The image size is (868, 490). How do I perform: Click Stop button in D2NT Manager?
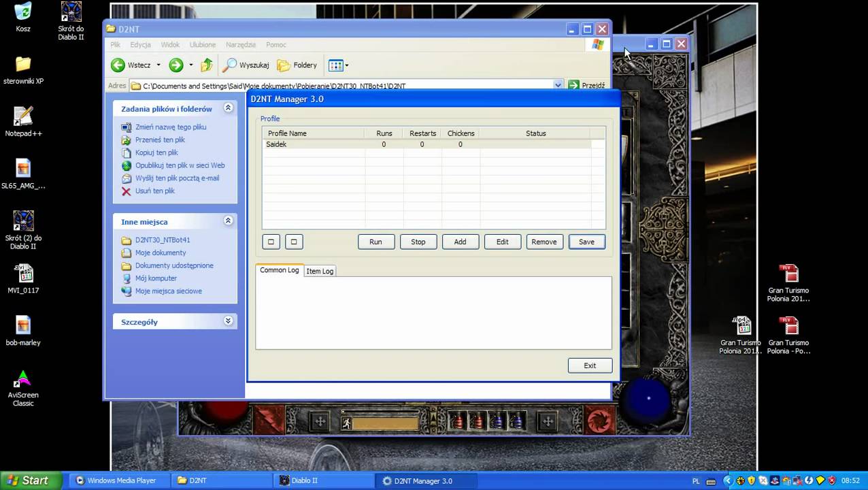pos(418,242)
